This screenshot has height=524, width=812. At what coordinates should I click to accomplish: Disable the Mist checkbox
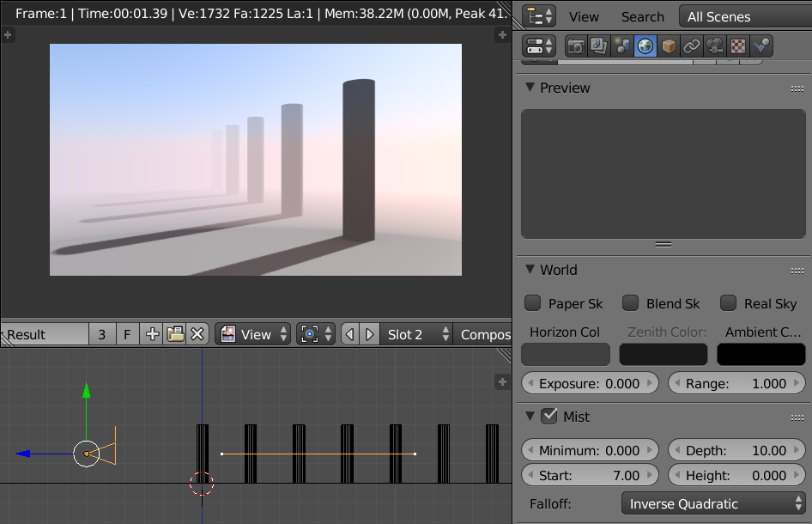tap(548, 416)
